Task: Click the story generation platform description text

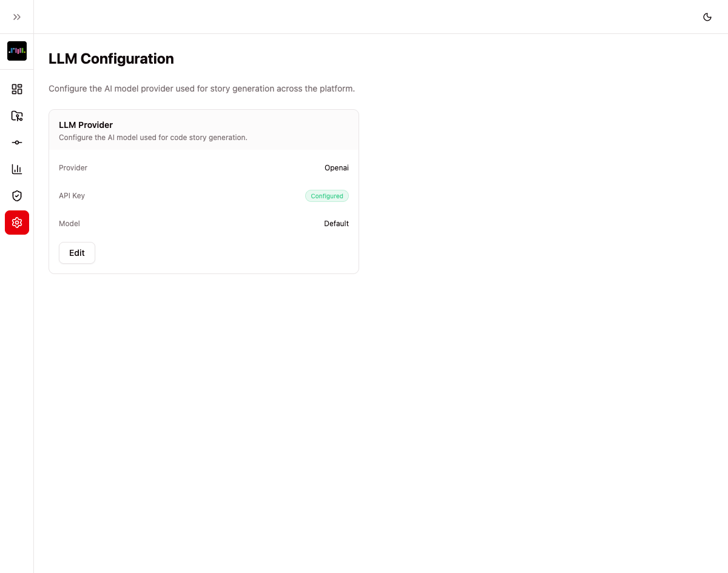Action: (201, 89)
